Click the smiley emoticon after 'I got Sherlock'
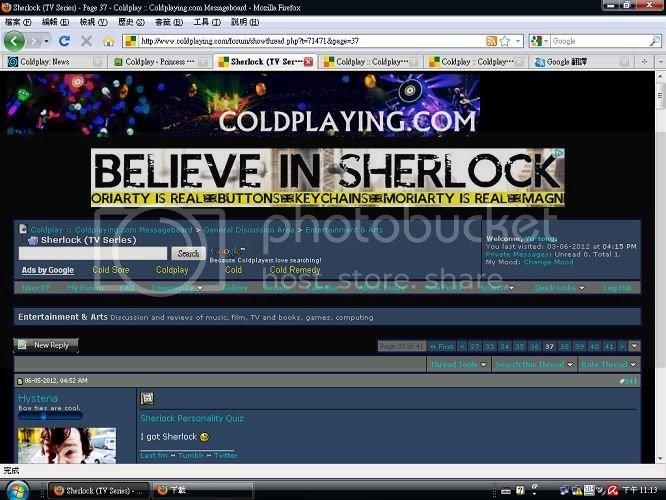 pos(204,437)
